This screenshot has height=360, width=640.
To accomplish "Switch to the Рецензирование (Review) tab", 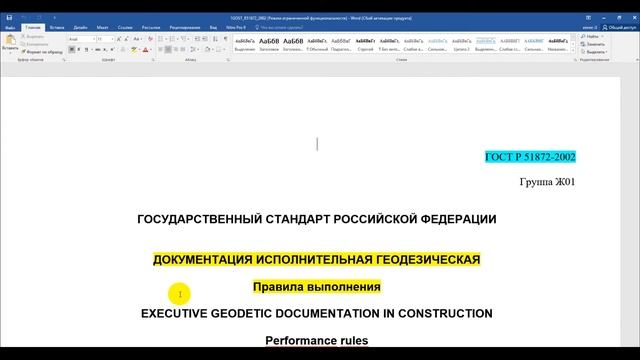I will pyautogui.click(x=184, y=27).
